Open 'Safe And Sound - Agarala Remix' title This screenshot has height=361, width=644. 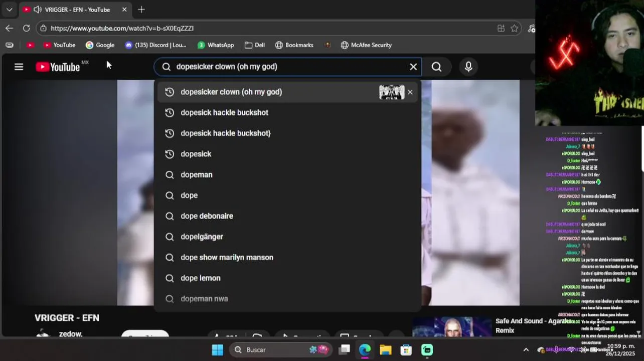tap(533, 325)
